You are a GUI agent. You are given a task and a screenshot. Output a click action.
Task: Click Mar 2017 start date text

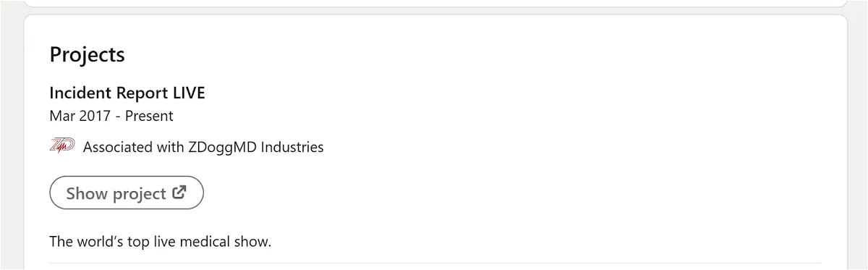click(x=80, y=116)
